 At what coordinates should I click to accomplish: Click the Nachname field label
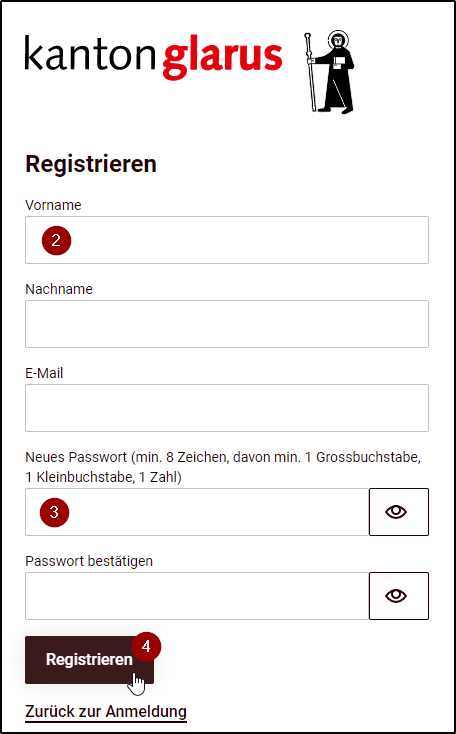click(59, 289)
